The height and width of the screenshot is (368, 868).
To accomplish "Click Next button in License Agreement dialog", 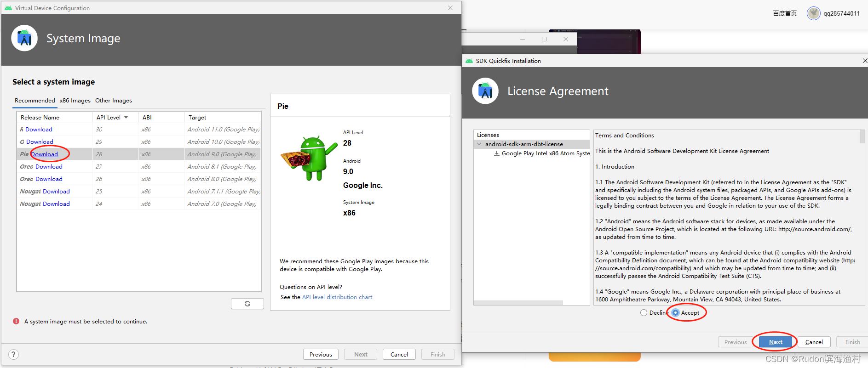I will (776, 342).
